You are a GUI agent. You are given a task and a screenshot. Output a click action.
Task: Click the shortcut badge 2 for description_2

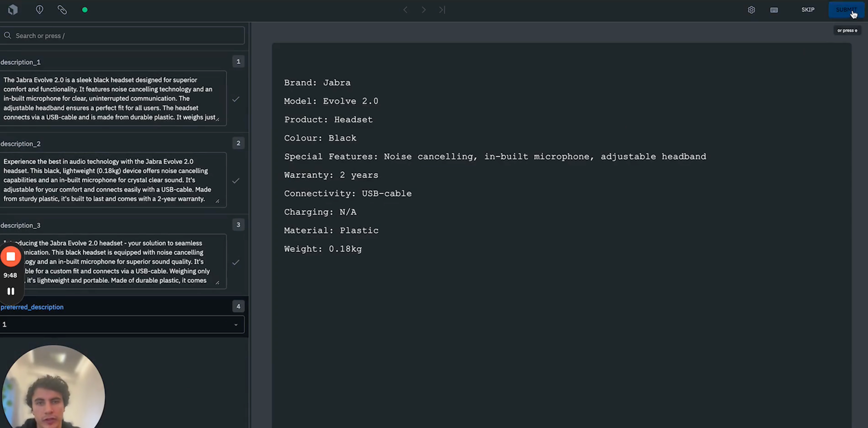[x=238, y=143]
